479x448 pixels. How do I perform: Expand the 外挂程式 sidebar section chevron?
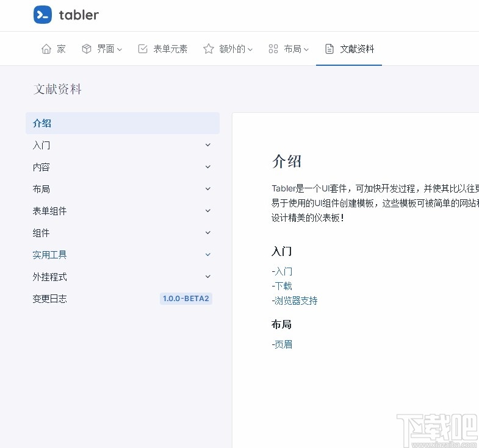207,277
